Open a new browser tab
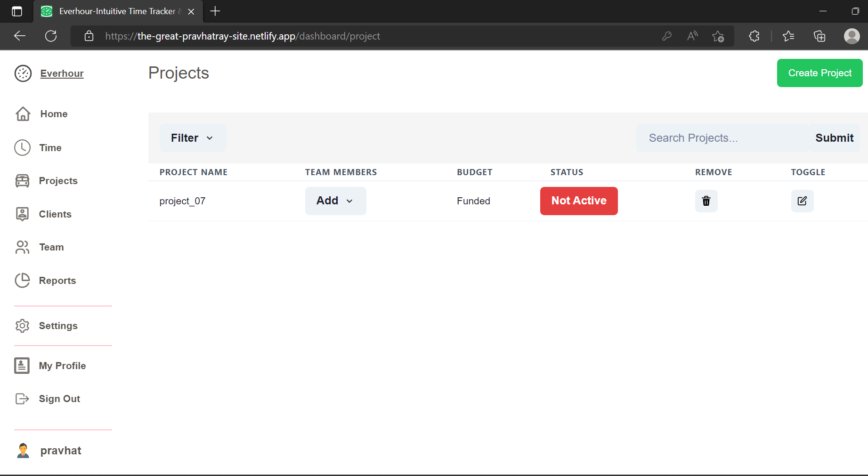 (215, 11)
